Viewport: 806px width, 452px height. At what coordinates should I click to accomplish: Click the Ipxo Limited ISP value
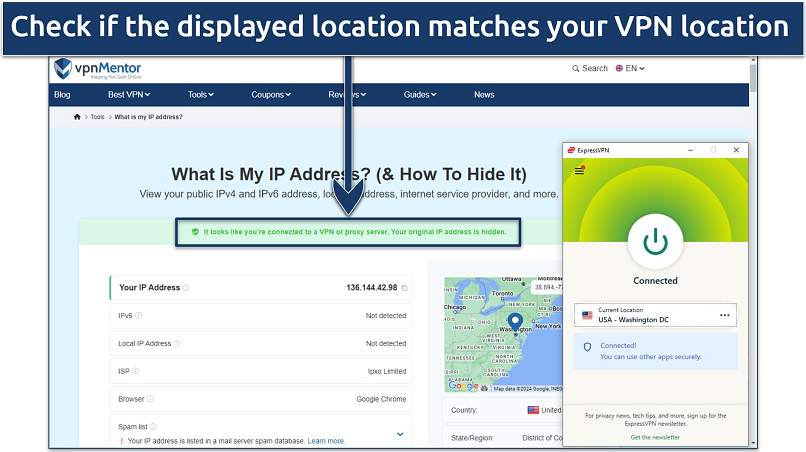click(387, 371)
